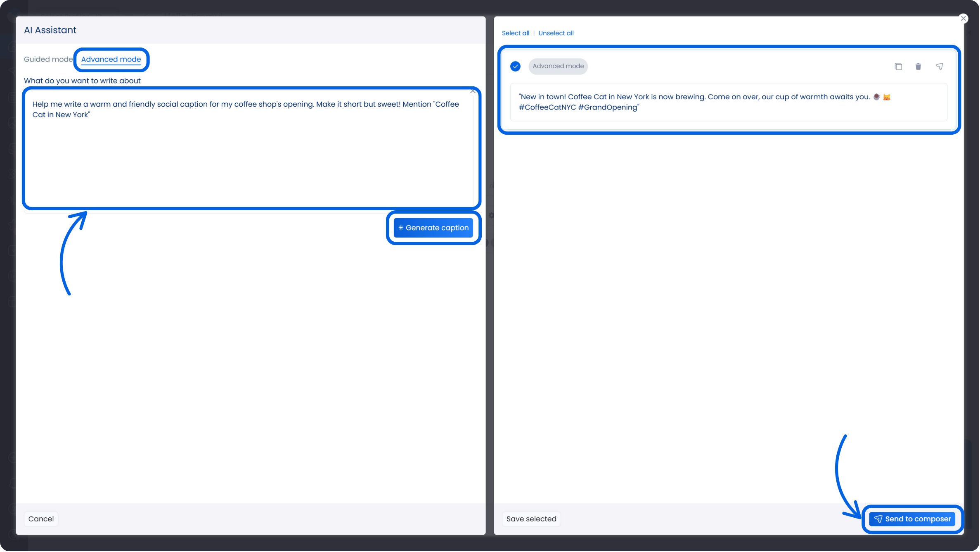Switch to Guided mode tab
The image size is (980, 552).
[x=48, y=59]
